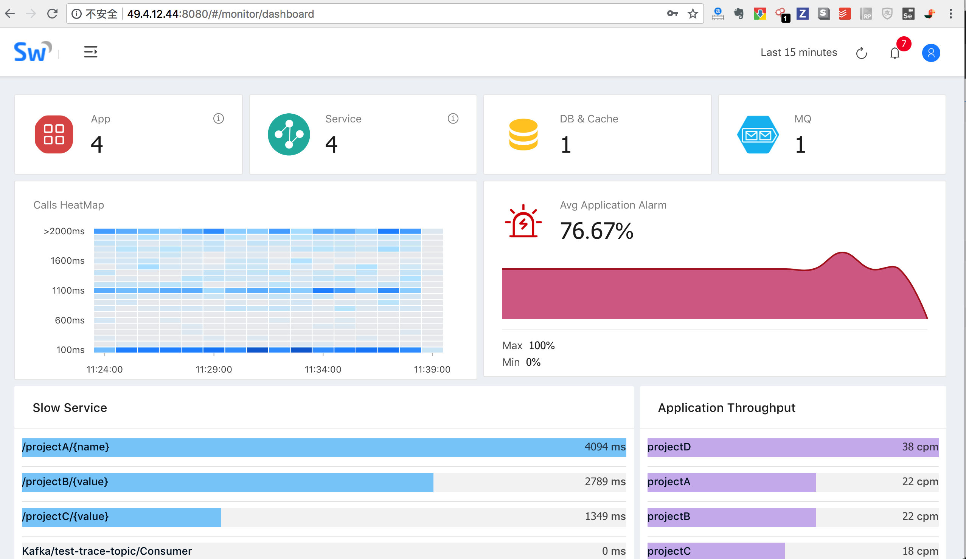The image size is (966, 560).
Task: Open the Last 15 minutes time selector
Action: (798, 53)
